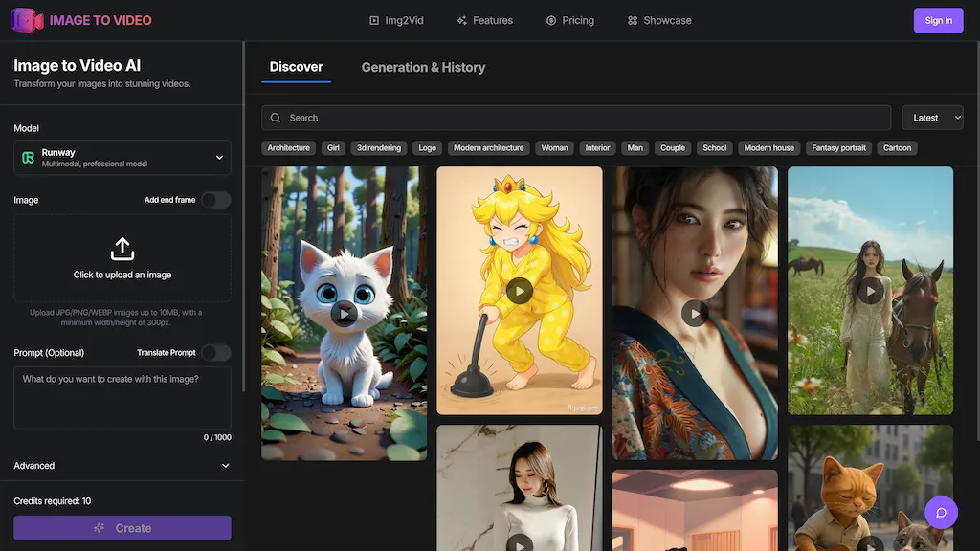Go to the Pricing page
980x551 pixels.
pyautogui.click(x=570, y=21)
